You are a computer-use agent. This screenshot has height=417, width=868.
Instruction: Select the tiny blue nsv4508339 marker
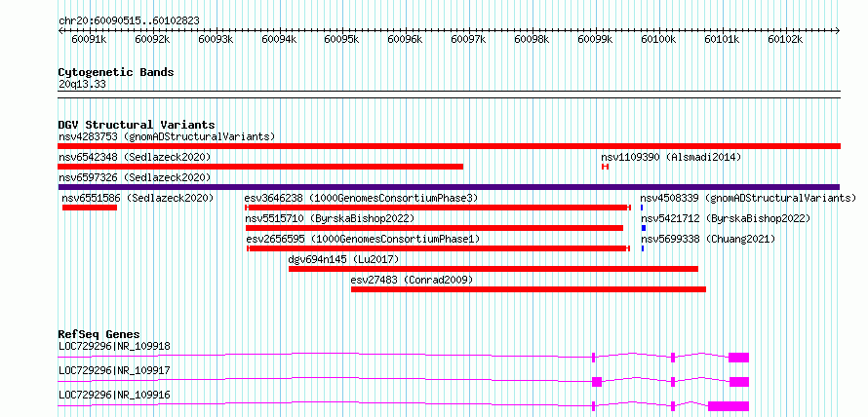642,208
